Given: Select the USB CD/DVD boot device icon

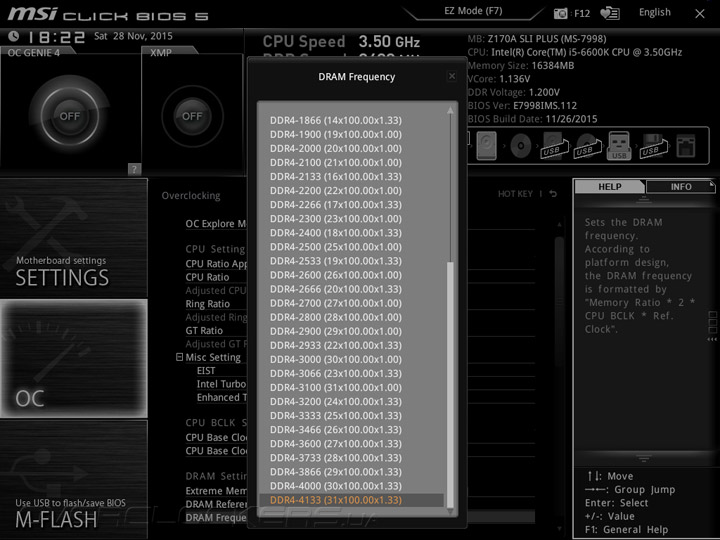Looking at the screenshot, I should (x=587, y=146).
